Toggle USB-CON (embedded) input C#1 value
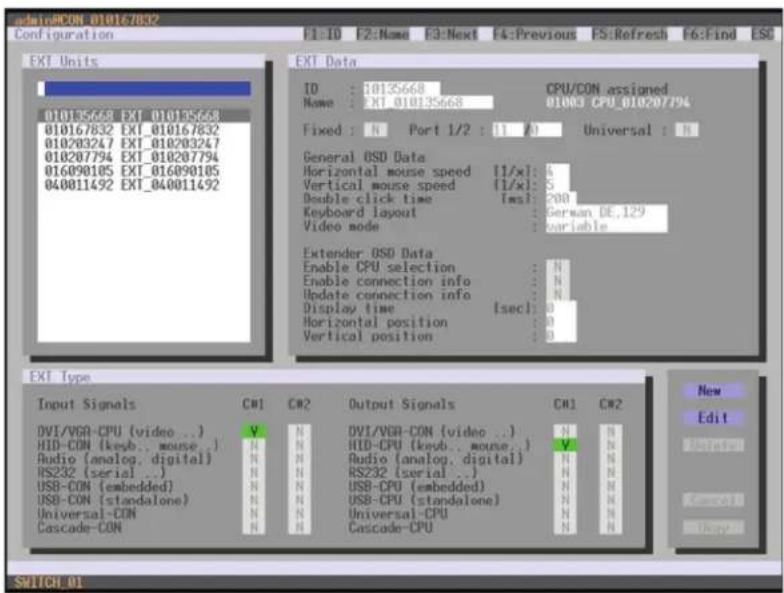 coord(254,486)
